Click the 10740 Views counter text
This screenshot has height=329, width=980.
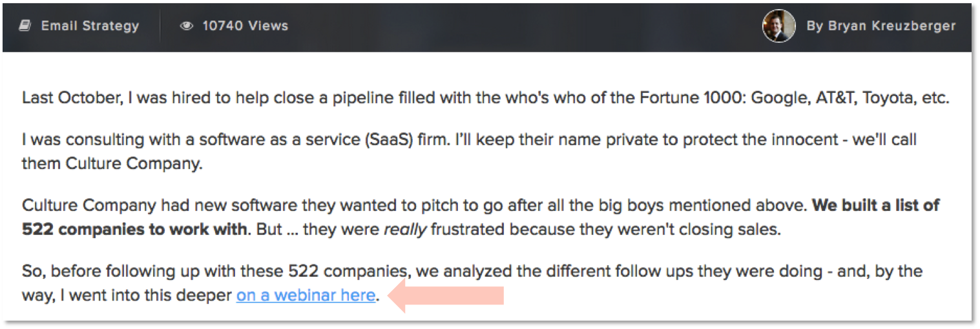pos(245,26)
